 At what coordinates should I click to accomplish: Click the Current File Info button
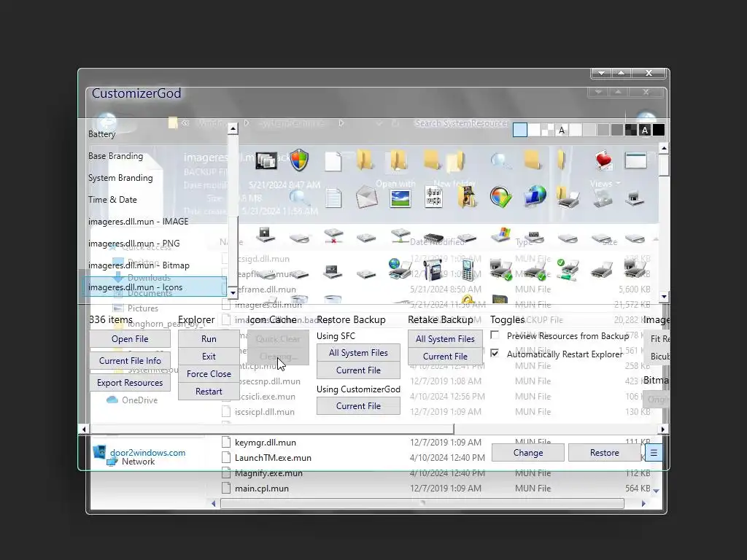[x=130, y=361]
